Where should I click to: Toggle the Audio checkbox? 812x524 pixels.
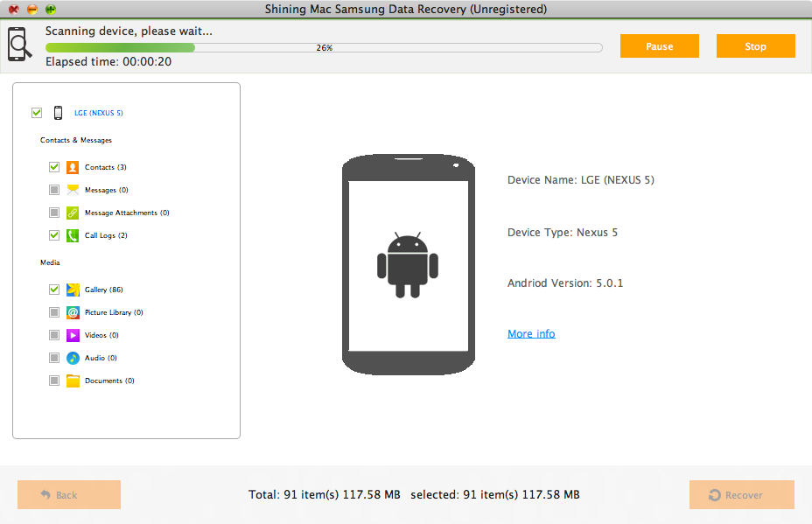coord(54,358)
